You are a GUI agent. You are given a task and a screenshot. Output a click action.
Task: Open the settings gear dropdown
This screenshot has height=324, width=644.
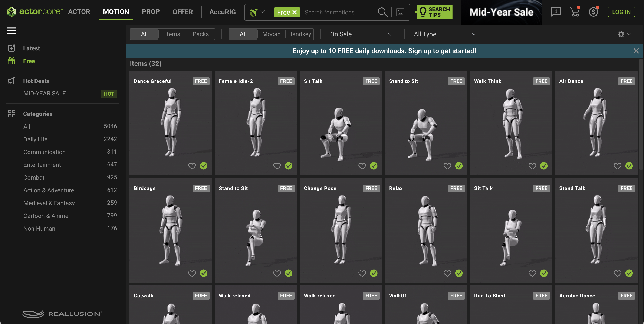tap(624, 34)
